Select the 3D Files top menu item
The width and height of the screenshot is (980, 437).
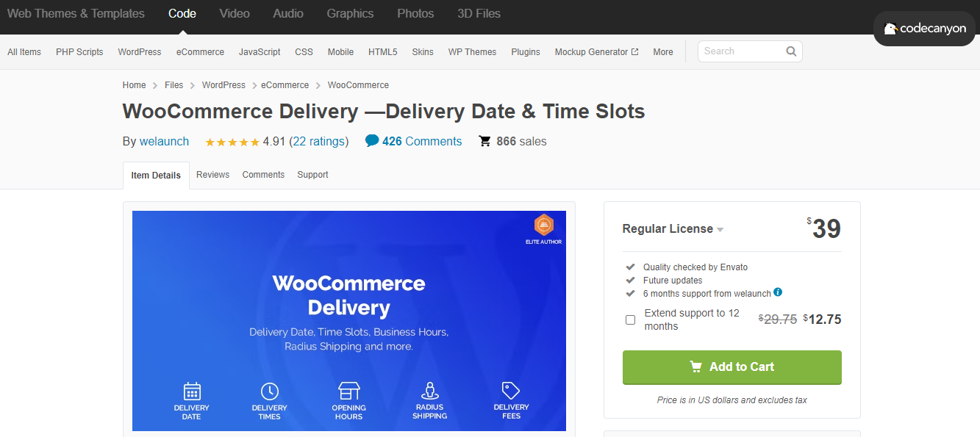click(479, 13)
